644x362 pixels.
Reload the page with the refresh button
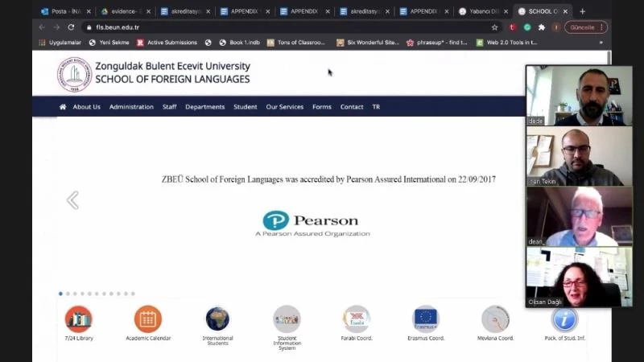71,27
